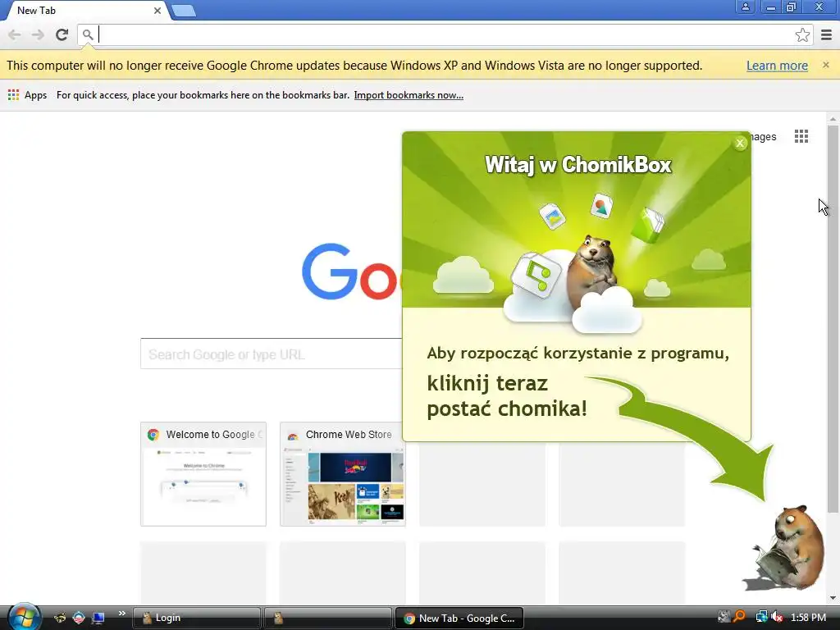The height and width of the screenshot is (630, 840).
Task: Click the scrollbar down arrow
Action: point(833,598)
